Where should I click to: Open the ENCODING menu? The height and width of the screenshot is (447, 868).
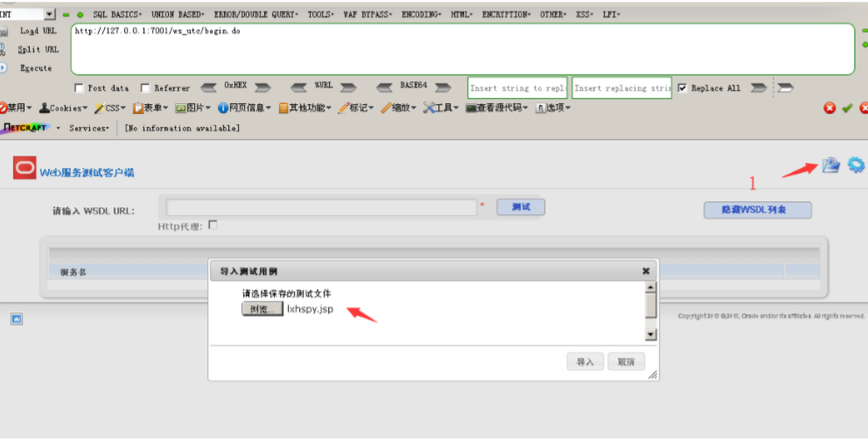point(421,15)
